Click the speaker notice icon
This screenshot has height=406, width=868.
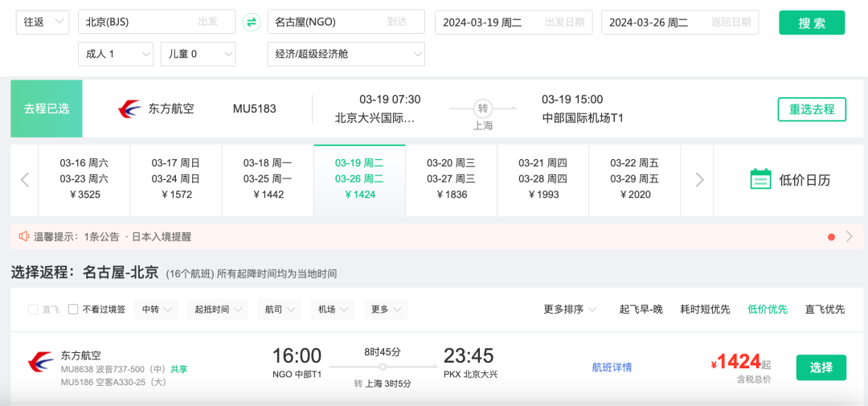click(x=23, y=236)
